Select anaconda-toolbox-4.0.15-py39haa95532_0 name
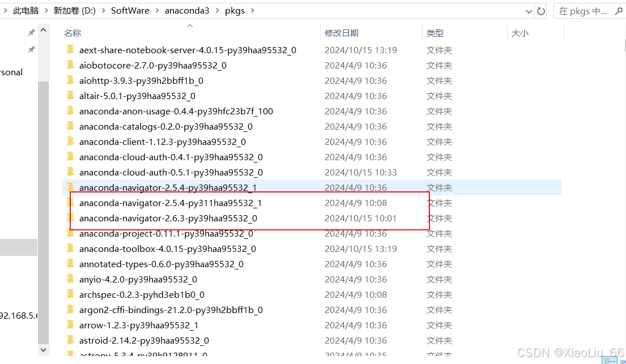Screen dimensions: 626x364 [x=168, y=249]
